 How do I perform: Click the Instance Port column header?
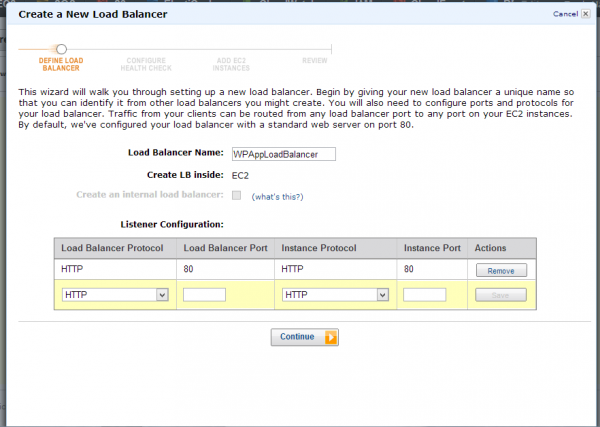tap(432, 248)
